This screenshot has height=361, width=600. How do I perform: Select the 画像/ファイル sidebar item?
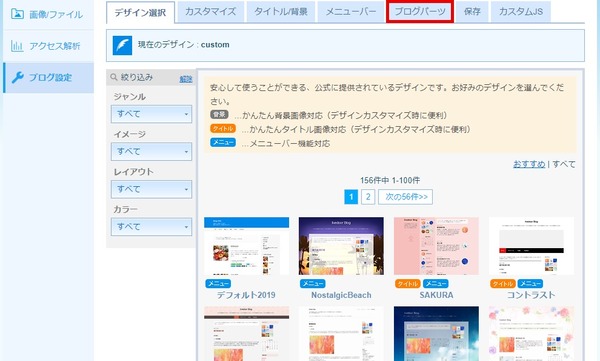click(48, 15)
